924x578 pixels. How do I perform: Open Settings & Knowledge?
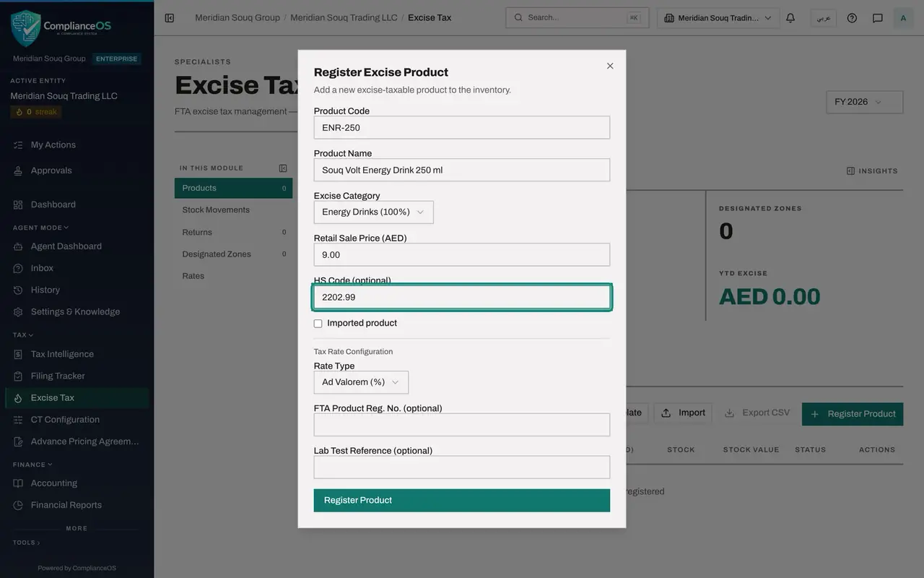(75, 312)
